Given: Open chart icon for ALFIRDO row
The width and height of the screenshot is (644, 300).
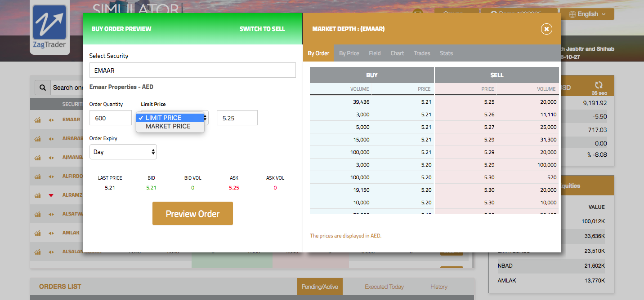Looking at the screenshot, I should [38, 176].
